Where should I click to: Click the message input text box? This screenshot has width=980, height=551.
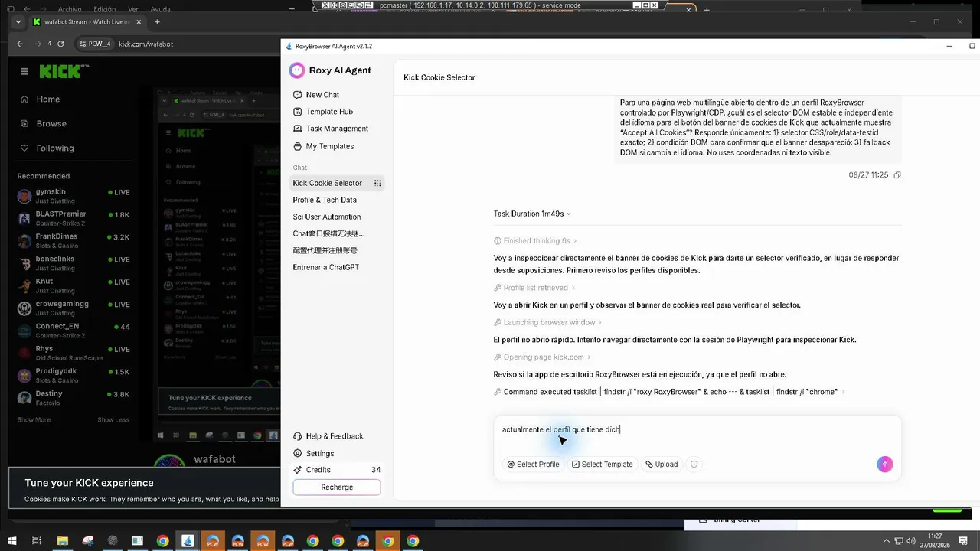pos(697,430)
